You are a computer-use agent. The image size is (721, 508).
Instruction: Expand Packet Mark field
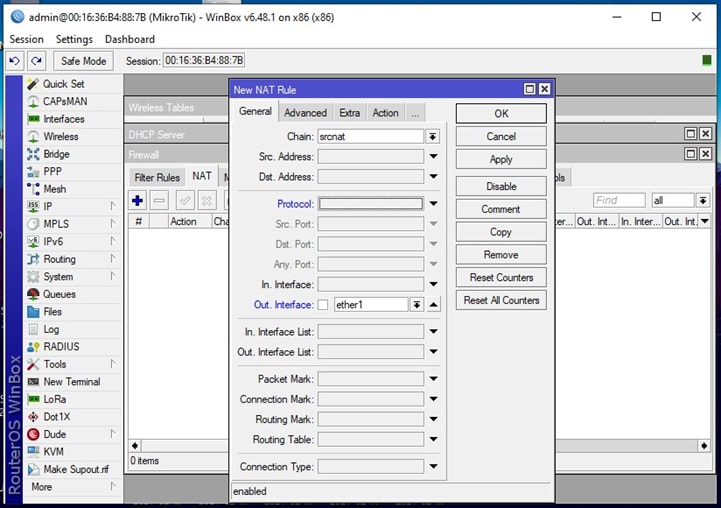[x=433, y=379]
